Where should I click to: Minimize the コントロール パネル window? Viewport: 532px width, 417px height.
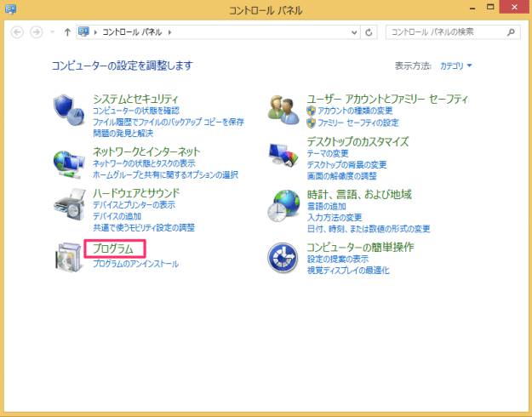[x=472, y=8]
